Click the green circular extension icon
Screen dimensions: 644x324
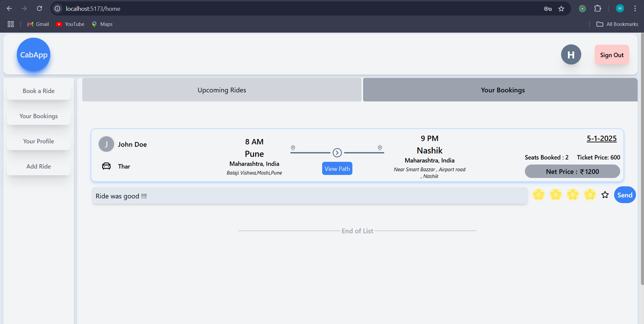(582, 9)
